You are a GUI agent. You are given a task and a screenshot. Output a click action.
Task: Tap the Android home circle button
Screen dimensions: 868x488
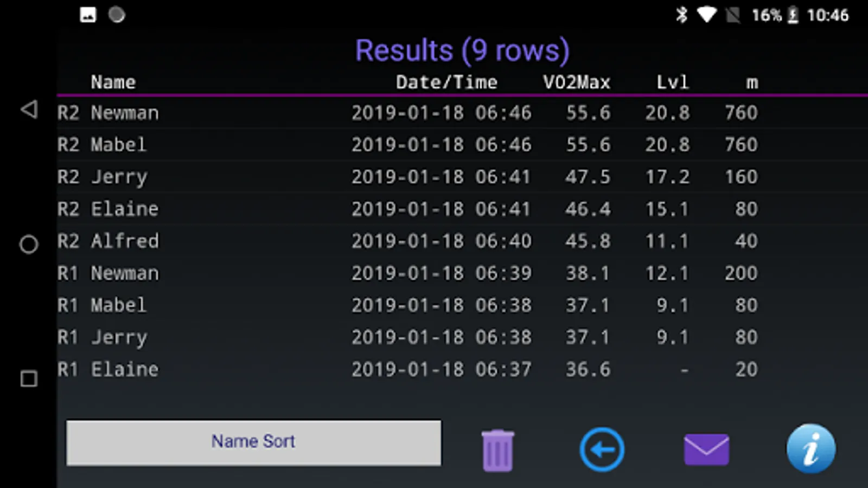pos(29,245)
